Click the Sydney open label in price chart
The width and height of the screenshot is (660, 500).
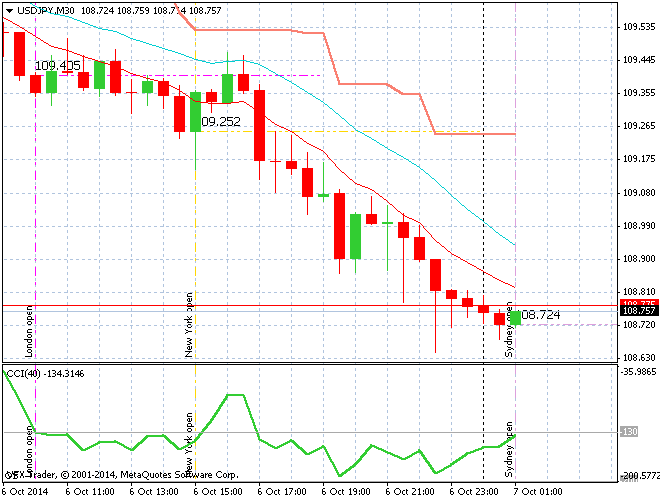(509, 330)
